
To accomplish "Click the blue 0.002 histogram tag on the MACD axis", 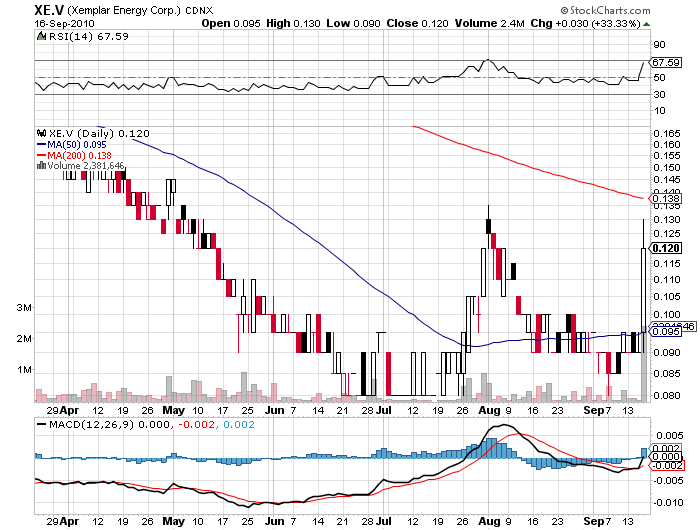I will click(667, 448).
